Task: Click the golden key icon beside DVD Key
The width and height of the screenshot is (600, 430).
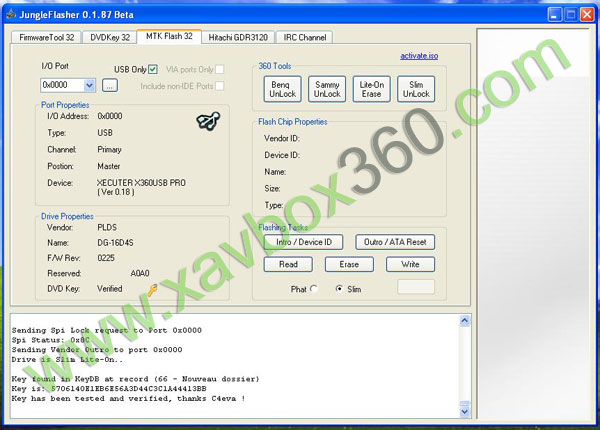Action: coord(152,290)
